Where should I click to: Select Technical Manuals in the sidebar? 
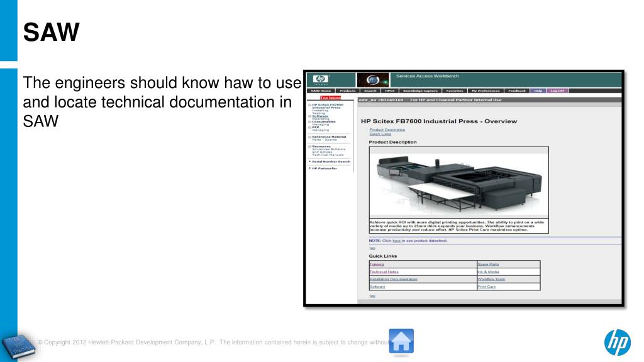pyautogui.click(x=328, y=155)
